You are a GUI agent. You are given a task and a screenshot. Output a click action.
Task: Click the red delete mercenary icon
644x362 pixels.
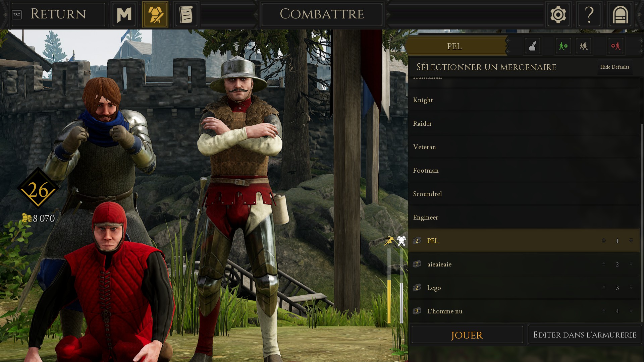click(615, 46)
